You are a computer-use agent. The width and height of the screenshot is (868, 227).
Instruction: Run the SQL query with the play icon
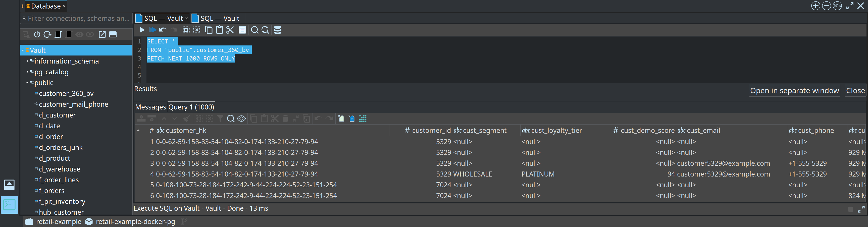tap(142, 30)
